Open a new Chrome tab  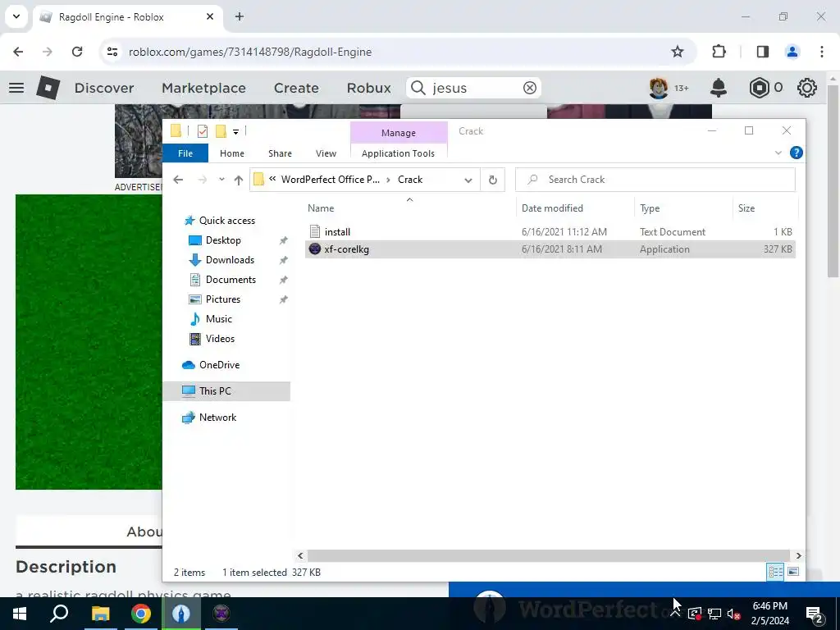point(240,16)
